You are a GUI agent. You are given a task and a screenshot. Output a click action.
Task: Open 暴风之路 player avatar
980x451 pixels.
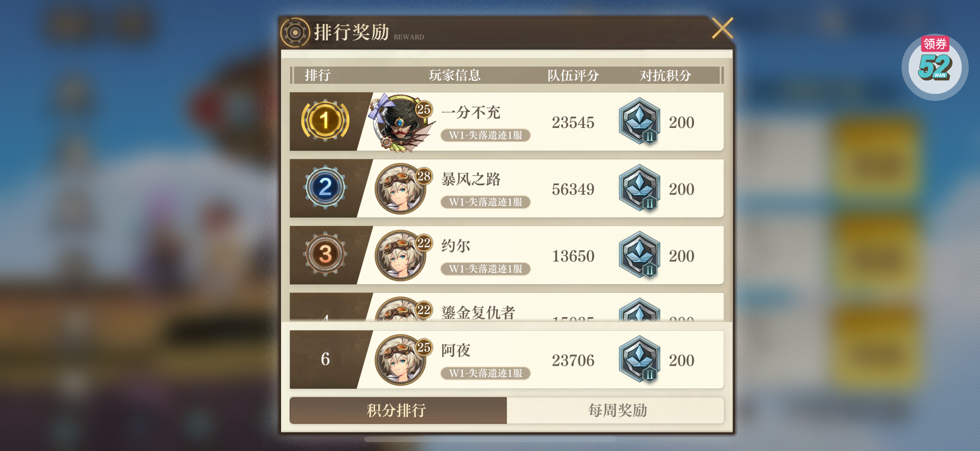[x=401, y=189]
